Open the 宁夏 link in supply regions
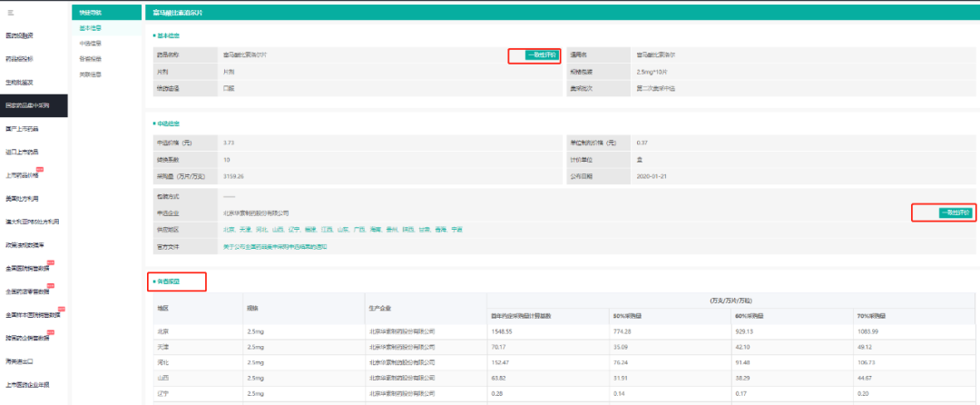Viewport: 980px width, 405px height. pyautogui.click(x=456, y=230)
